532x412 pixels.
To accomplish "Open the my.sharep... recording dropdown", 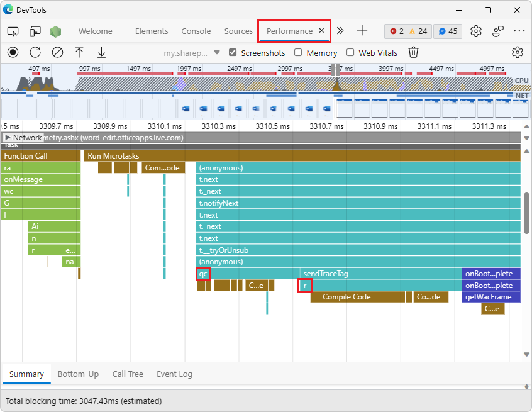I will [x=192, y=53].
